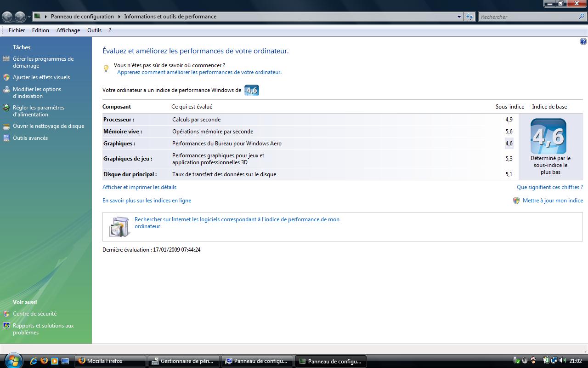Open the address bar history dropdown arrow
This screenshot has height=368, width=588.
click(x=459, y=17)
